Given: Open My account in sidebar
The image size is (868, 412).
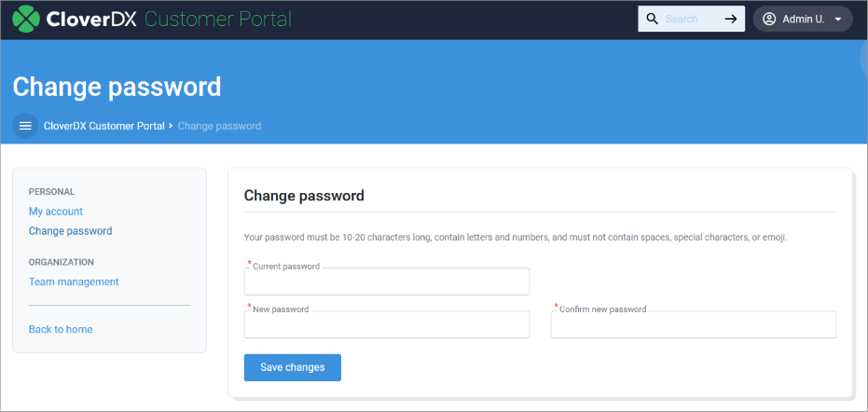Looking at the screenshot, I should 56,212.
